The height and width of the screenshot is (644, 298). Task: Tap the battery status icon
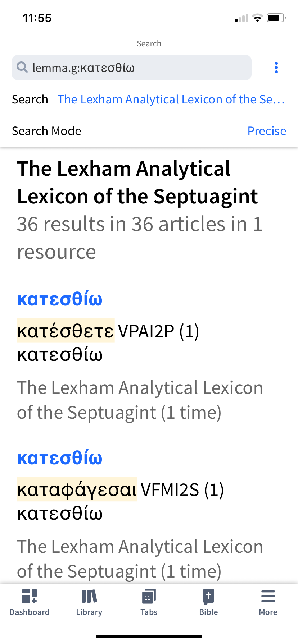pos(276,18)
